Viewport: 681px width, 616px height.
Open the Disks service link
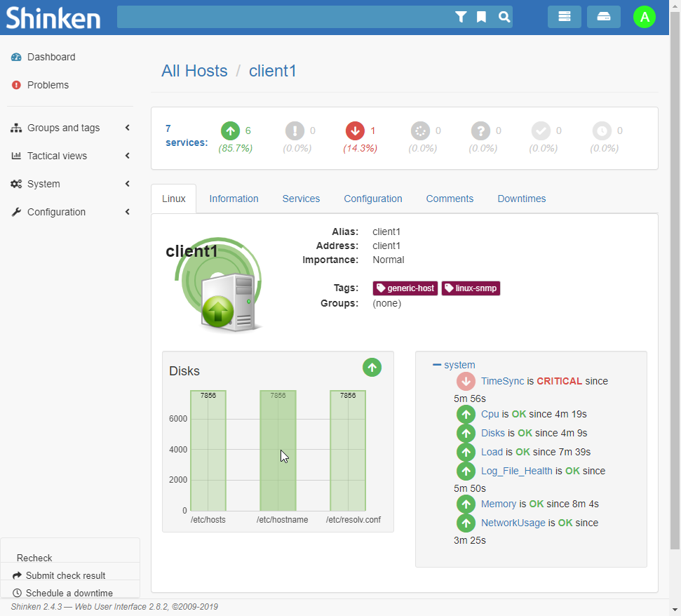coord(493,433)
